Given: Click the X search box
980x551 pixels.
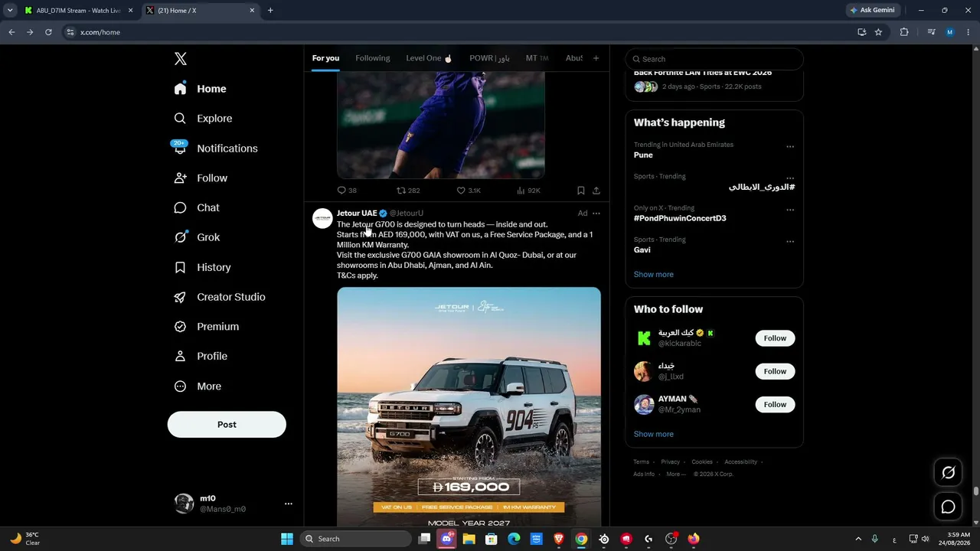Looking at the screenshot, I should point(714,59).
